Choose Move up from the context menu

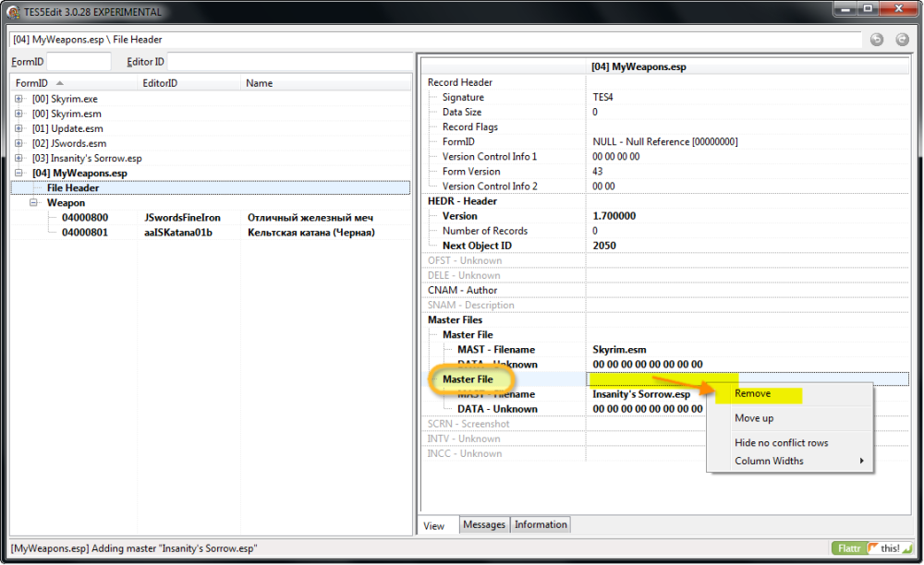pos(754,418)
